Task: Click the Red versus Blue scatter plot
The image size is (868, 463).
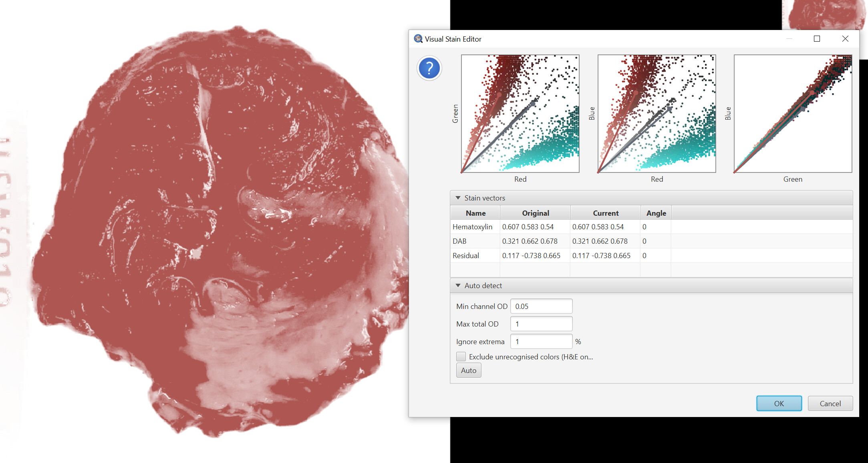Action: tap(656, 113)
